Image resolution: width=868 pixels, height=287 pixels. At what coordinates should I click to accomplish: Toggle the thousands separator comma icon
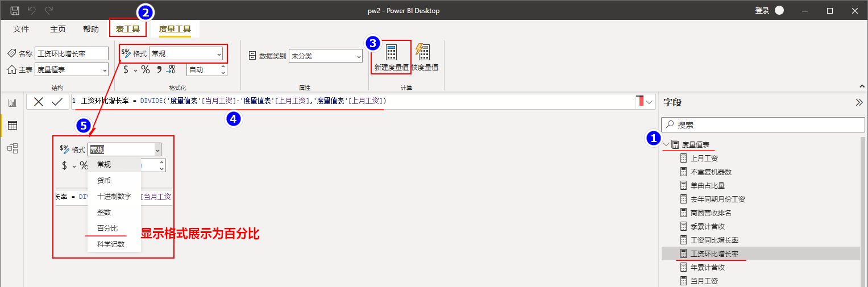(159, 69)
